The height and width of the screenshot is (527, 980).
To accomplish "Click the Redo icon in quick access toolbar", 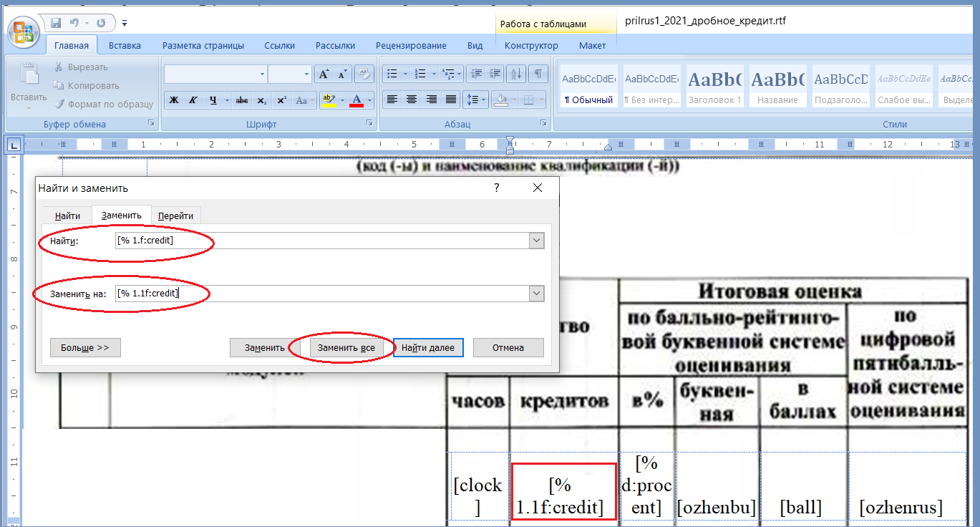I will pos(101,23).
